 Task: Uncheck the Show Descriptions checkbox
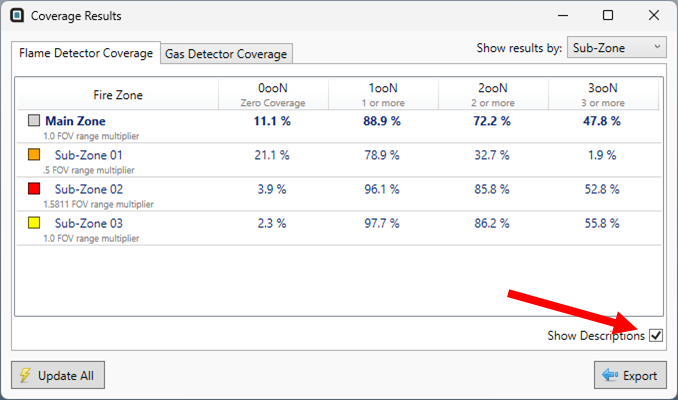pos(656,336)
